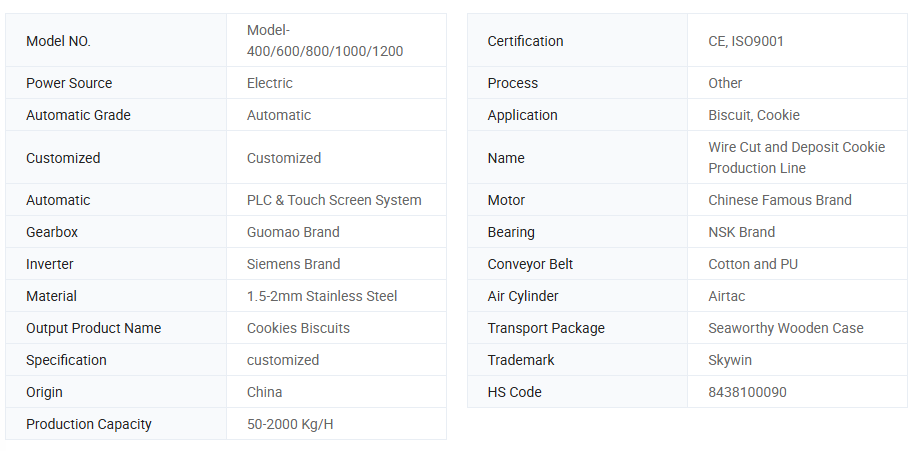
Task: Click the Power Source label
Action: [x=69, y=83]
